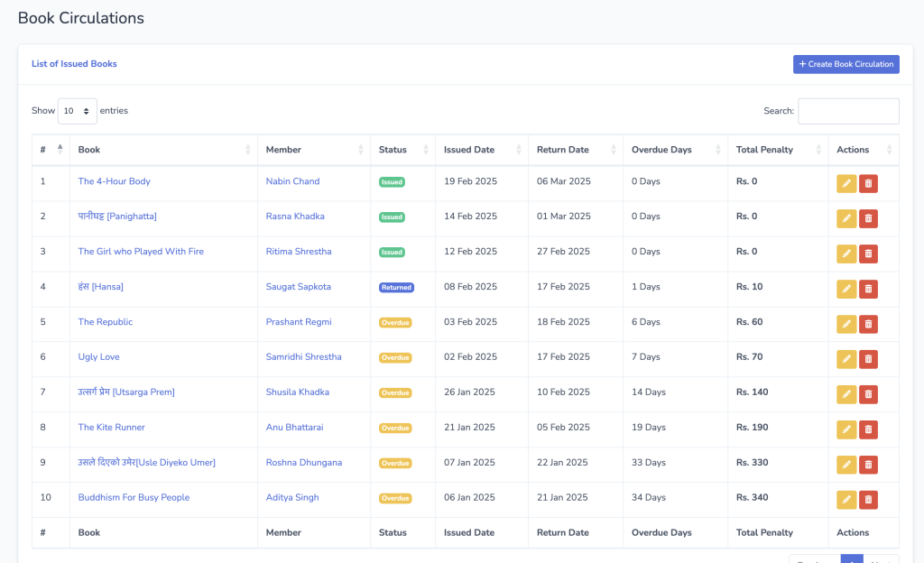Click trash icon for Rasna Khadka row
This screenshot has width=924, height=563.
tap(868, 218)
